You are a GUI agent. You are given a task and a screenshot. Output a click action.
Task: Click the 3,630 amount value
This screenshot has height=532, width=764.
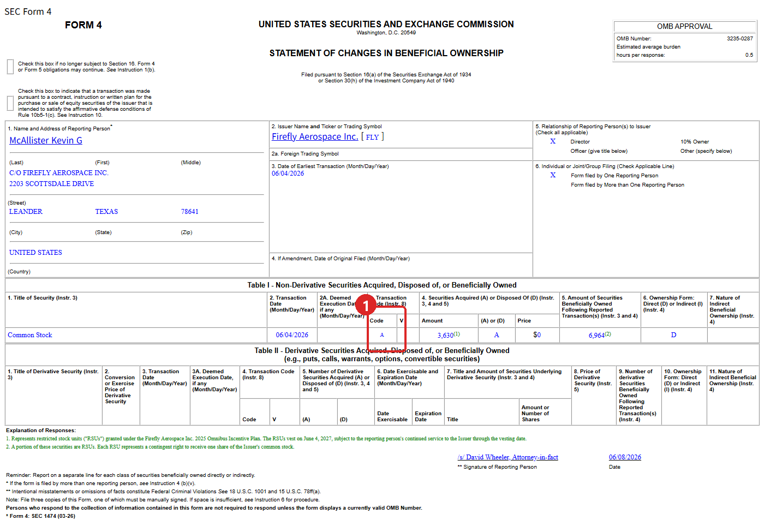(x=445, y=335)
